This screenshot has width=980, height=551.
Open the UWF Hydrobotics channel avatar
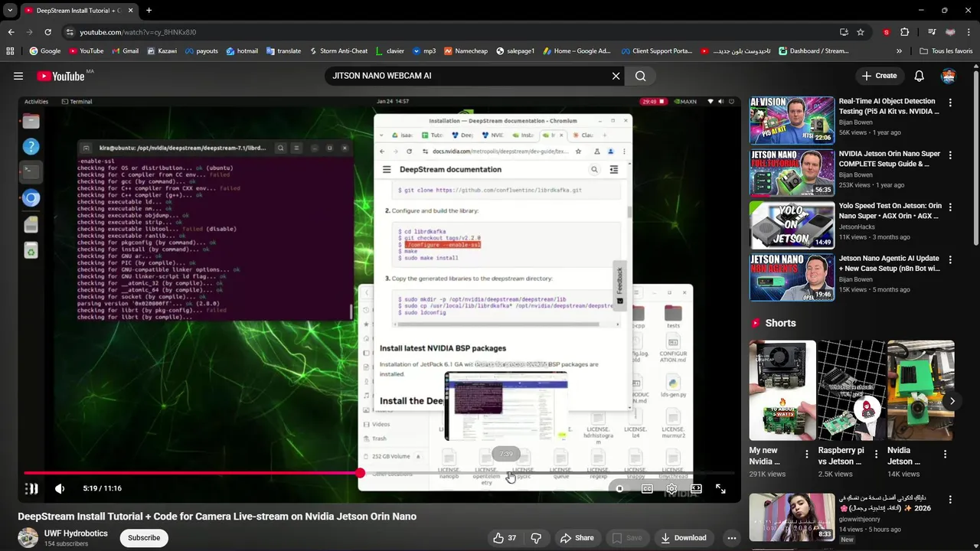pyautogui.click(x=28, y=538)
